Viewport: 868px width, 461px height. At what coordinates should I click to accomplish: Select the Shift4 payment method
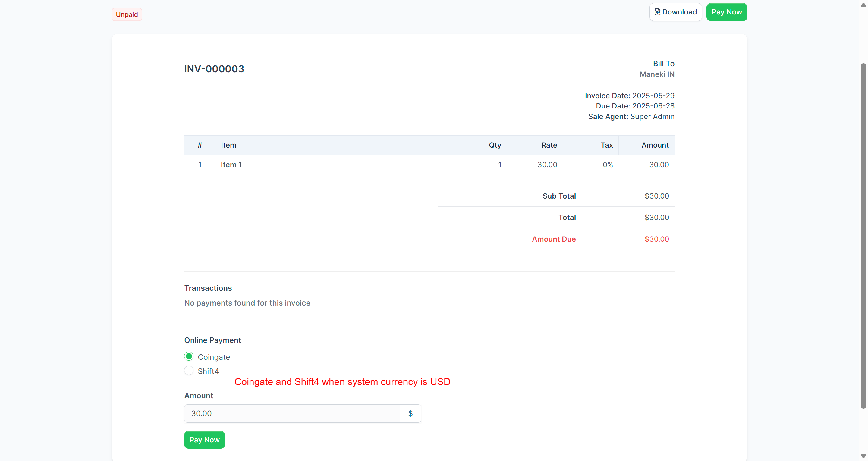189,370
